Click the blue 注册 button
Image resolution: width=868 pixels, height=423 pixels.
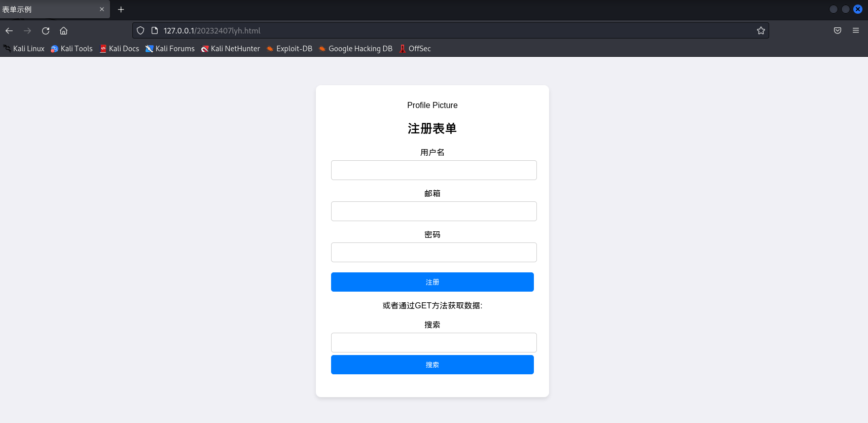pyautogui.click(x=432, y=282)
